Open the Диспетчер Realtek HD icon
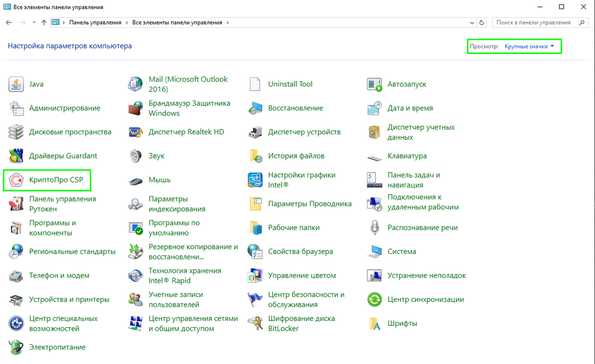Image resolution: width=595 pixels, height=364 pixels. coord(136,132)
